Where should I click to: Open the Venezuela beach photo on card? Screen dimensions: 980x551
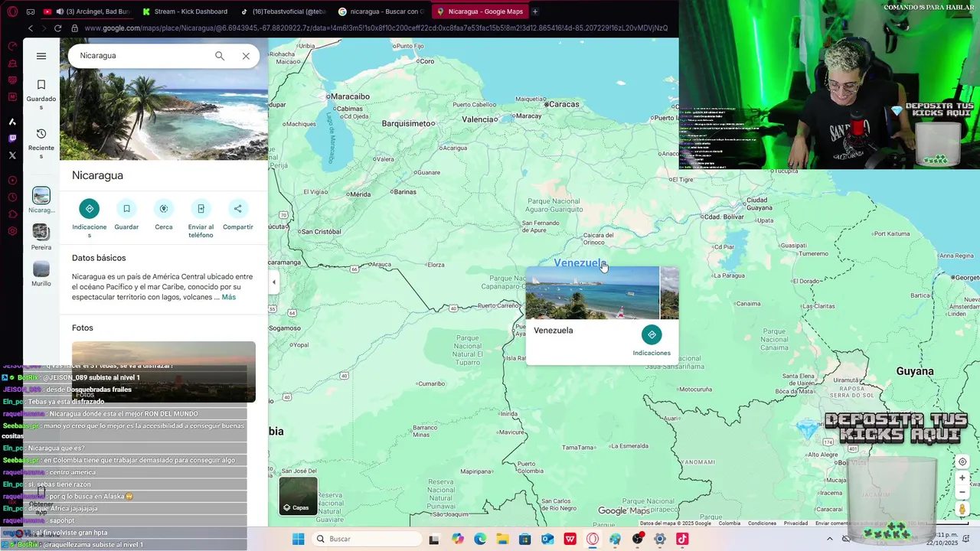coord(592,293)
